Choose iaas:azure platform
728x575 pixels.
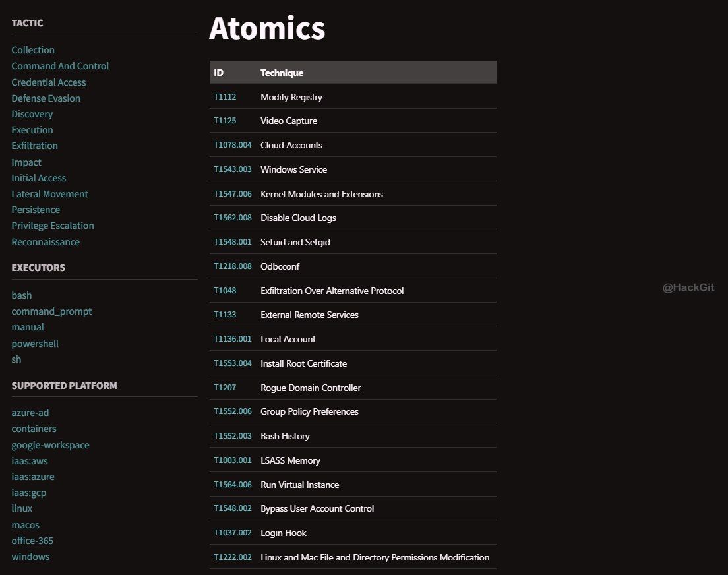pyautogui.click(x=33, y=477)
